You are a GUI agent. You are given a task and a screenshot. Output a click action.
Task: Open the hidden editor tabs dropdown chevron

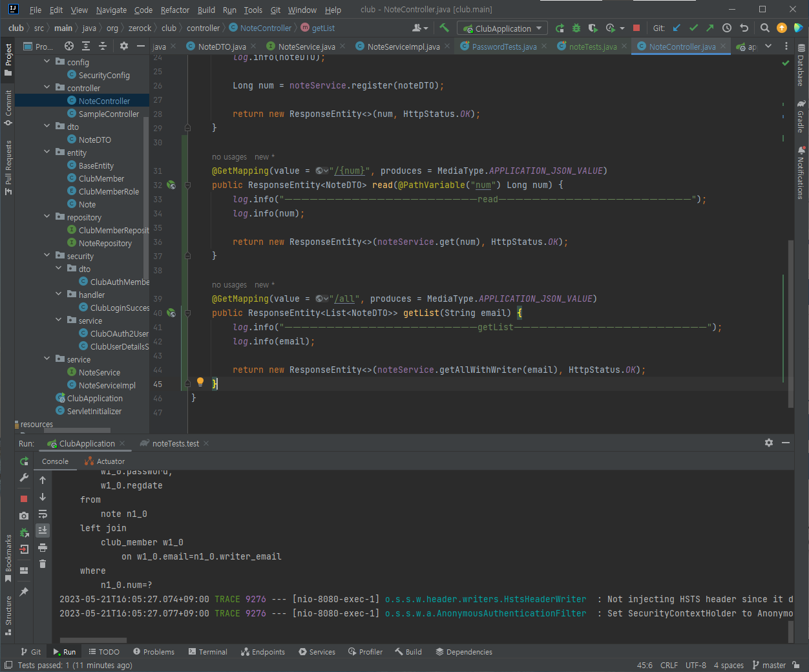pos(768,46)
